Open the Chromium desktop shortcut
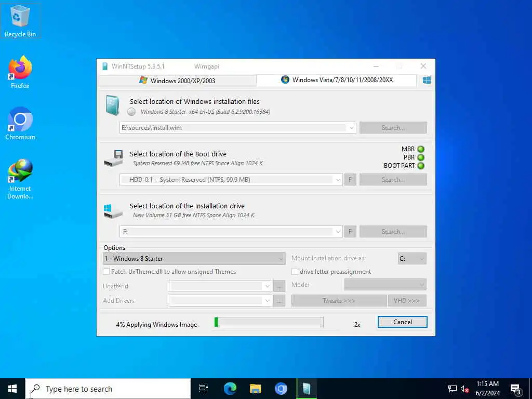The image size is (532, 399). pyautogui.click(x=20, y=124)
